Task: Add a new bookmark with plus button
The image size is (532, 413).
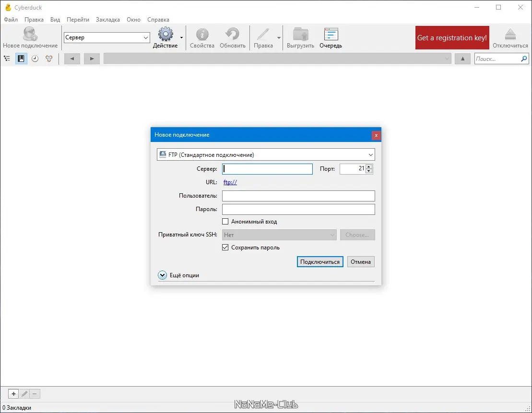Action: point(13,394)
